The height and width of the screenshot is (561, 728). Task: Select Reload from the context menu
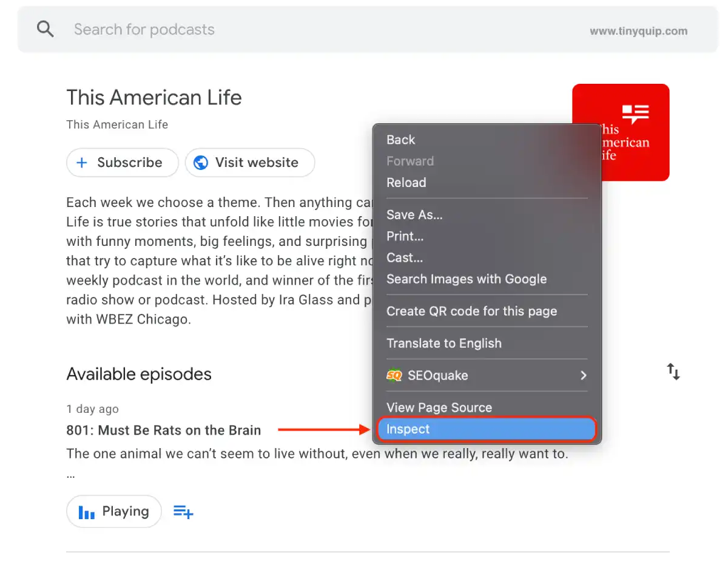tap(406, 183)
